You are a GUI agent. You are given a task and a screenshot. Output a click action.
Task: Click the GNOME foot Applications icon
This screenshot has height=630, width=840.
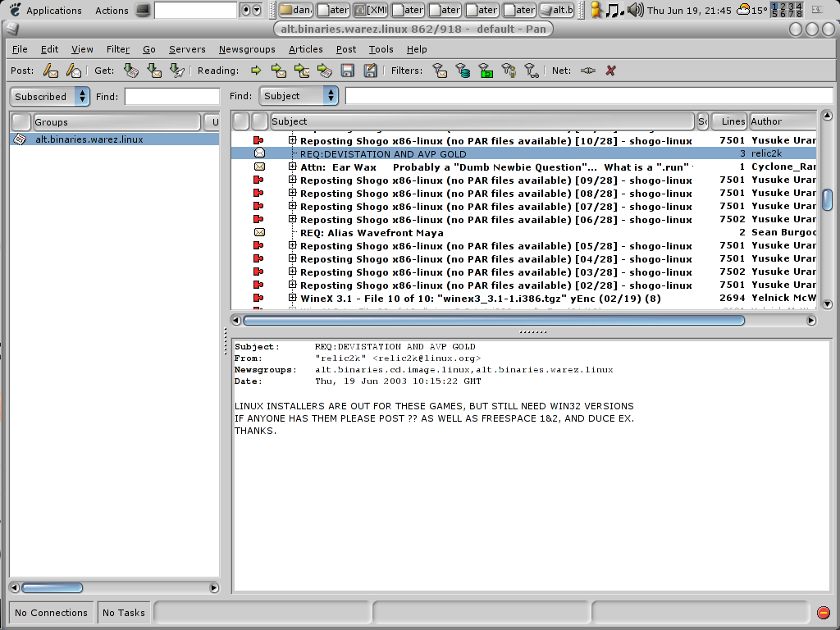coord(16,10)
